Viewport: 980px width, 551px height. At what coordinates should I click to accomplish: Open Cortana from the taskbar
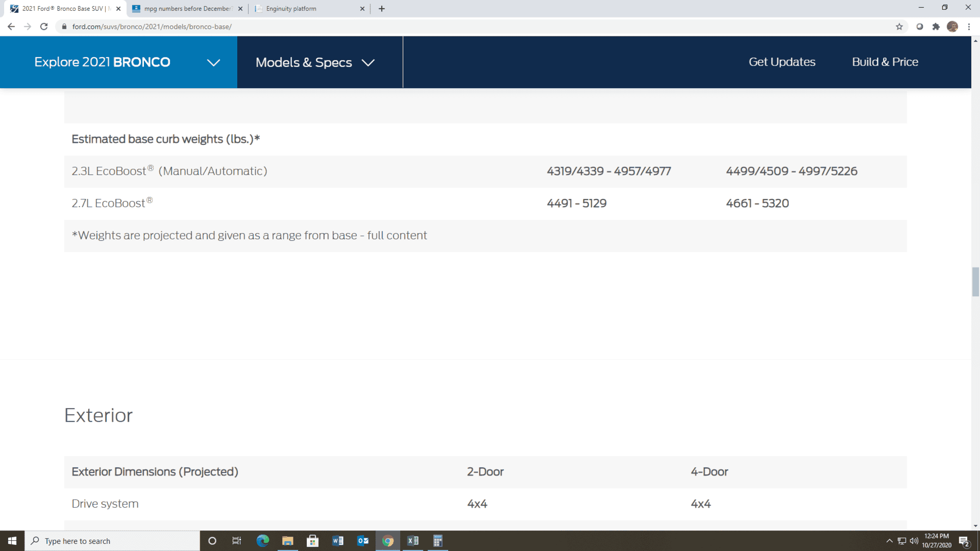[212, 541]
